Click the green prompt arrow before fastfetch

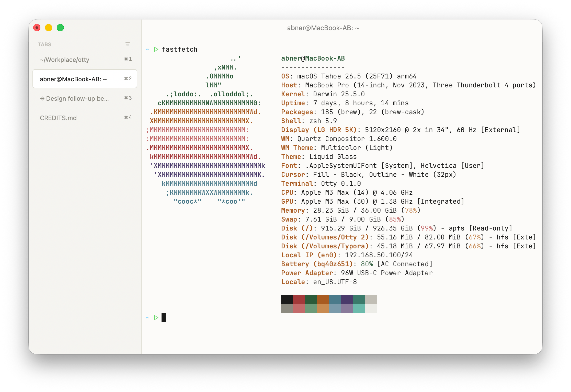coord(156,49)
